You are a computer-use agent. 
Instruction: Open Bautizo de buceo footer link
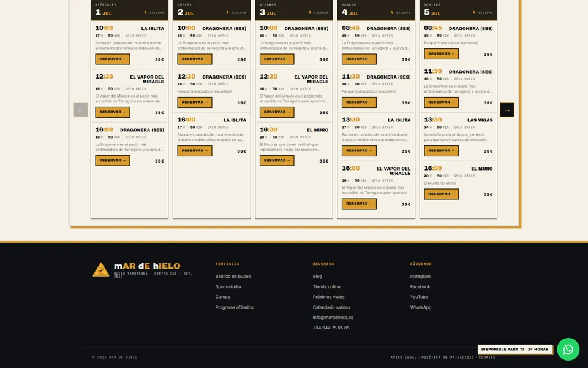click(x=233, y=277)
